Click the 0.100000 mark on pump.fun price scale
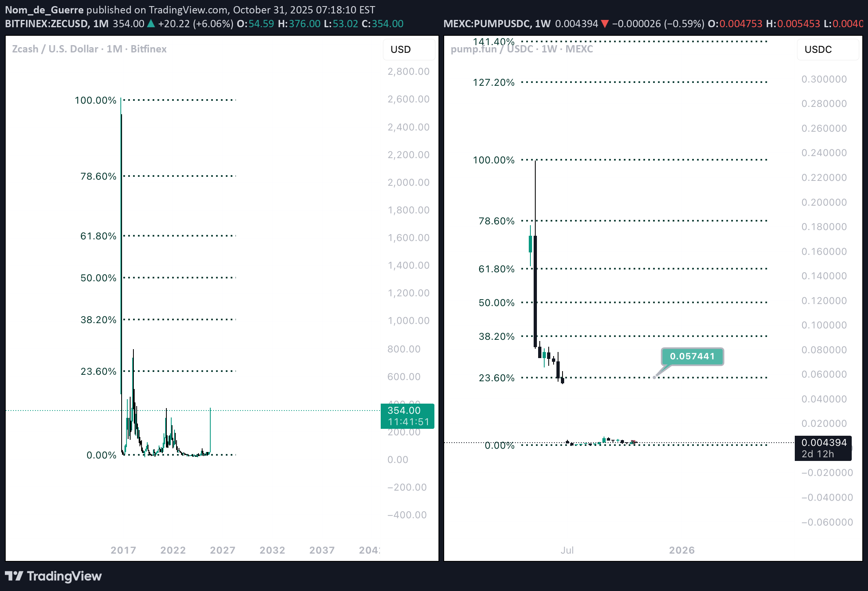 pyautogui.click(x=824, y=325)
